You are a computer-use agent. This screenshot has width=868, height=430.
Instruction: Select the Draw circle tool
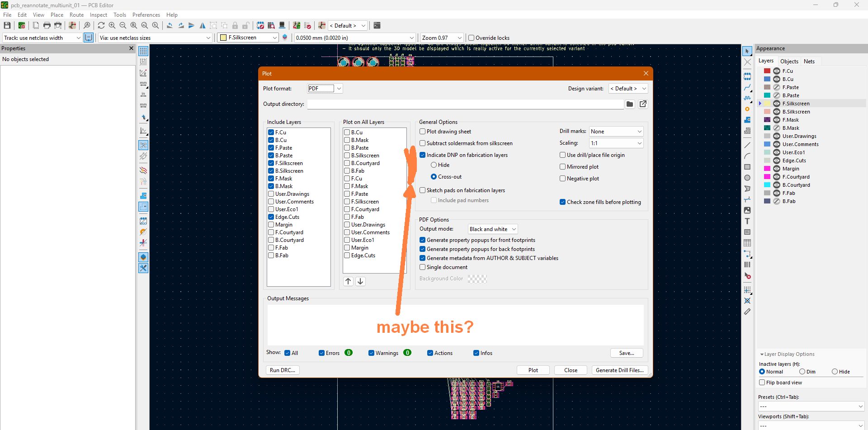pyautogui.click(x=747, y=178)
